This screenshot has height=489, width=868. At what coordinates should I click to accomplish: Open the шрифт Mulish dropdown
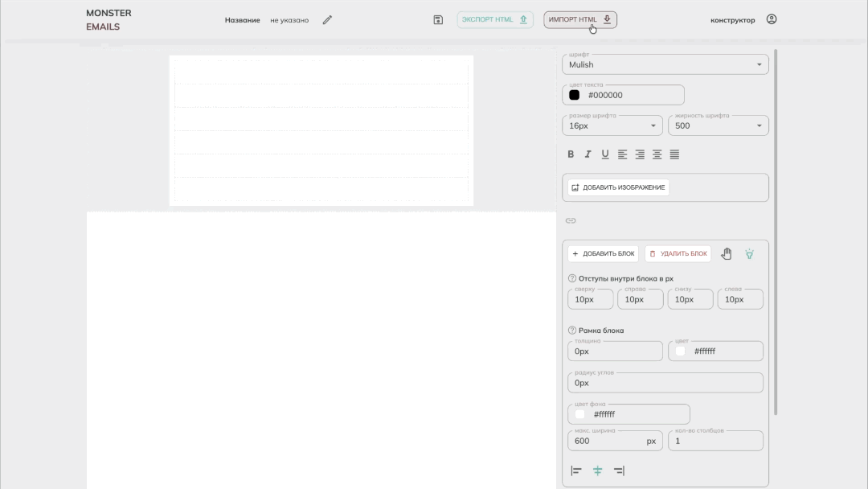(665, 64)
